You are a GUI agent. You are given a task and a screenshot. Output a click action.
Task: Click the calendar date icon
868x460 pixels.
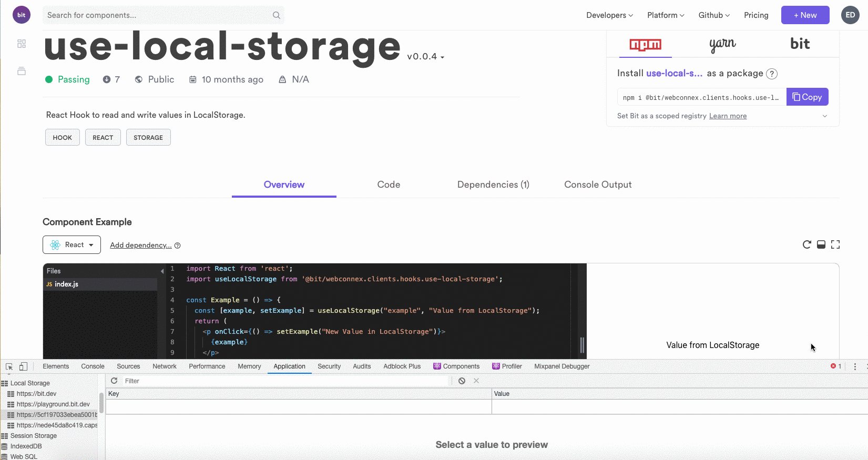point(193,79)
